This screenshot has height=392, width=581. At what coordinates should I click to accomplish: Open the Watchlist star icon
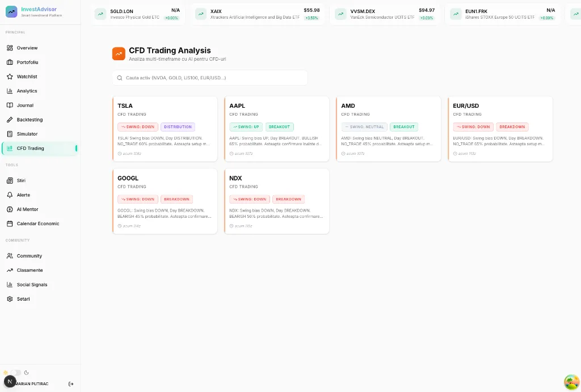point(10,77)
